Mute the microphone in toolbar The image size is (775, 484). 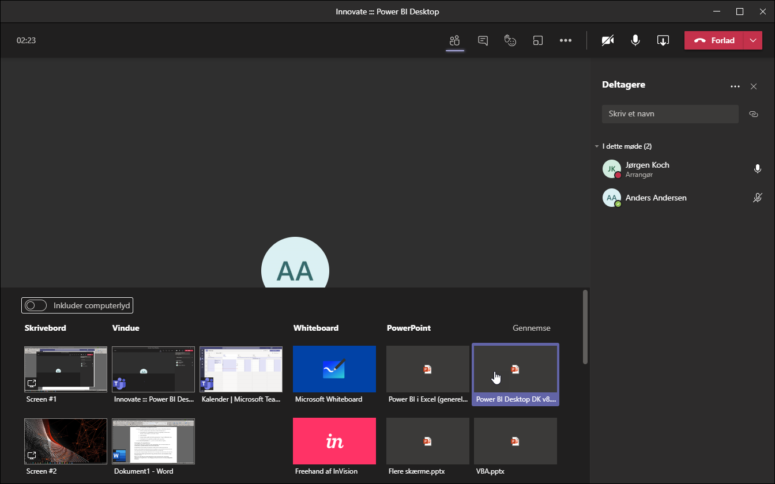(x=636, y=41)
